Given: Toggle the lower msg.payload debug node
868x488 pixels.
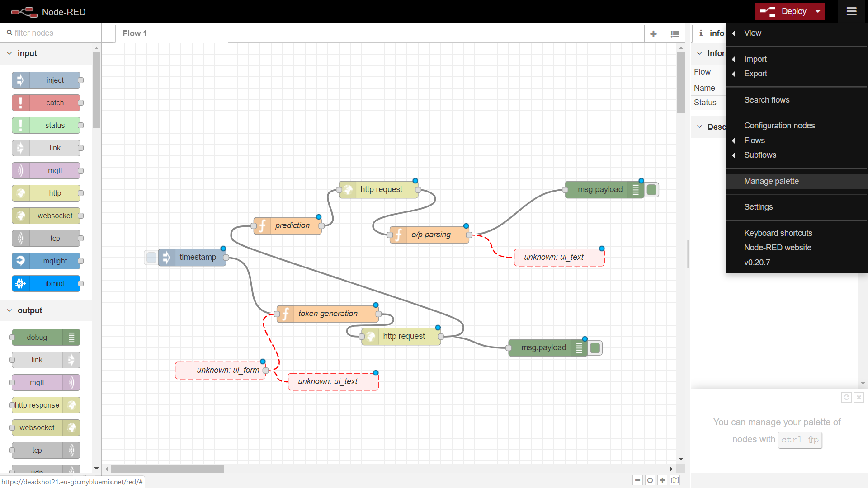Looking at the screenshot, I should point(595,348).
